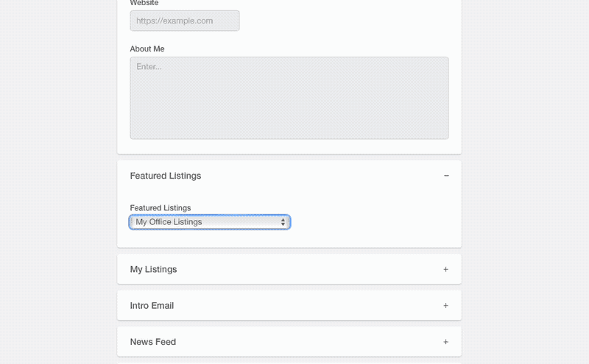The height and width of the screenshot is (364, 589).
Task: Expand the Intro Email section title
Action: pos(152,305)
